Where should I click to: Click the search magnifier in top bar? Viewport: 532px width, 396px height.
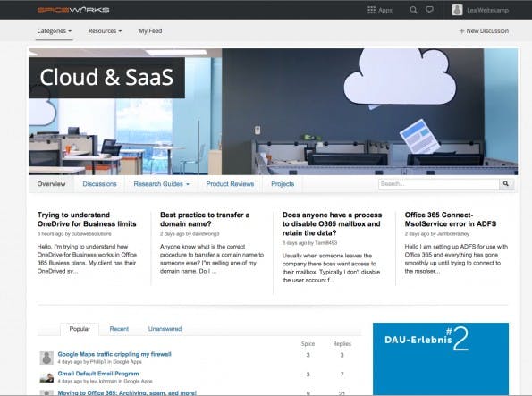click(413, 10)
